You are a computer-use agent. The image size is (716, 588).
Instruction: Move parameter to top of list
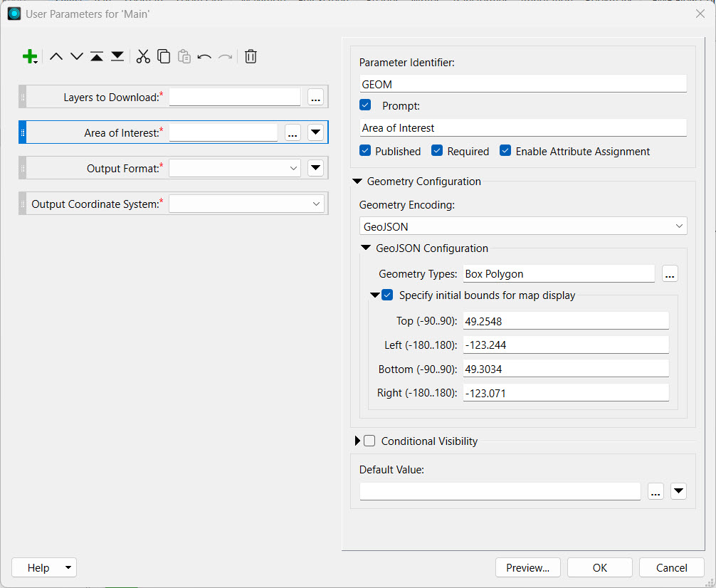click(x=97, y=57)
